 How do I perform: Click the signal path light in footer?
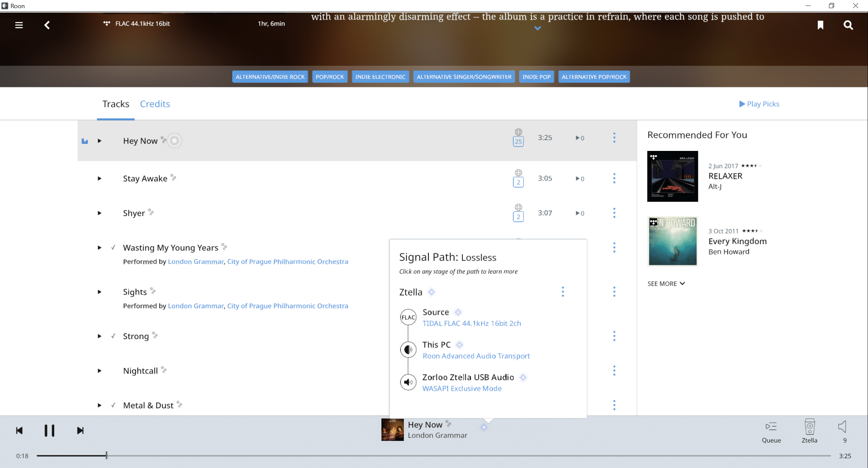pos(484,427)
